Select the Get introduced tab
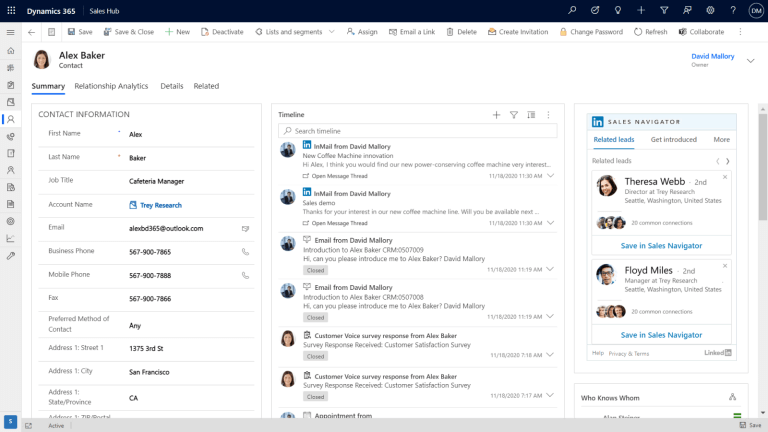The image size is (768, 432). coord(673,140)
